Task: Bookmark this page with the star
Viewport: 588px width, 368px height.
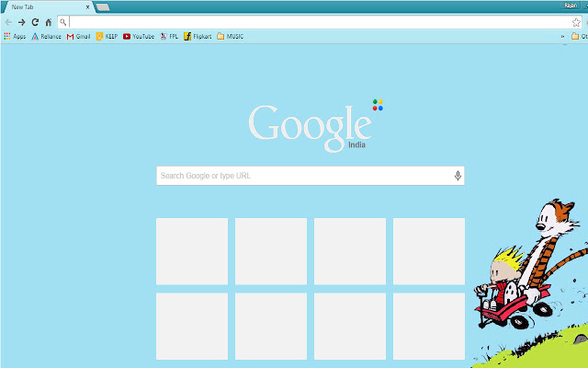Action: coord(576,22)
